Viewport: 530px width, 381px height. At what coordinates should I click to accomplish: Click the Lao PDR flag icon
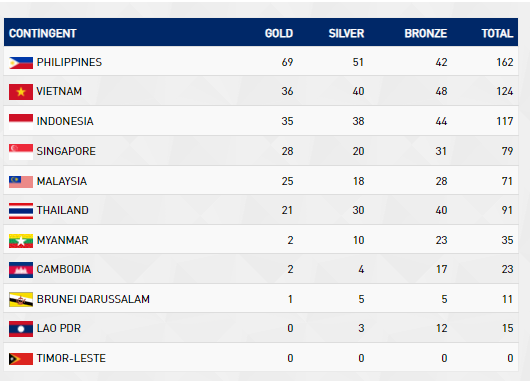(21, 329)
